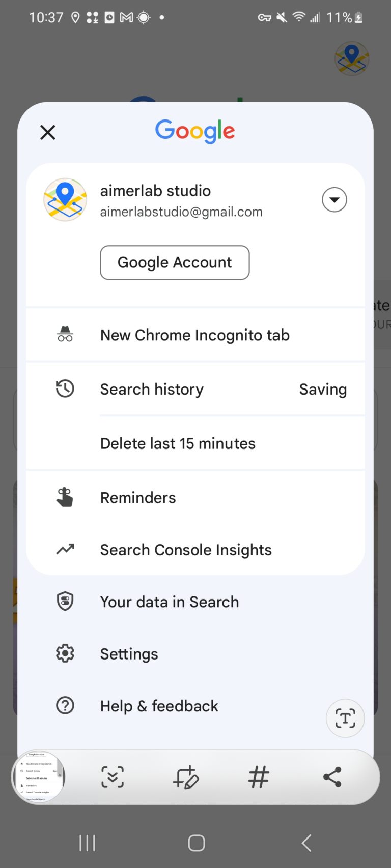Select Delete last 15 minutes

click(178, 443)
